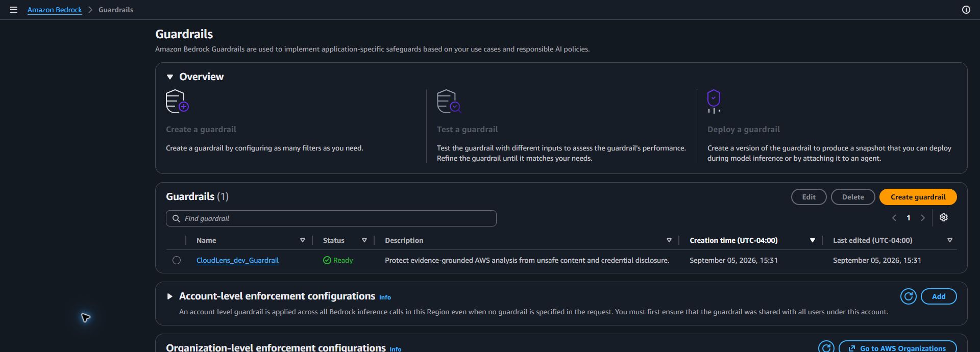Click the search magnifier in Find guardrail
The width and height of the screenshot is (980, 352).
(176, 218)
